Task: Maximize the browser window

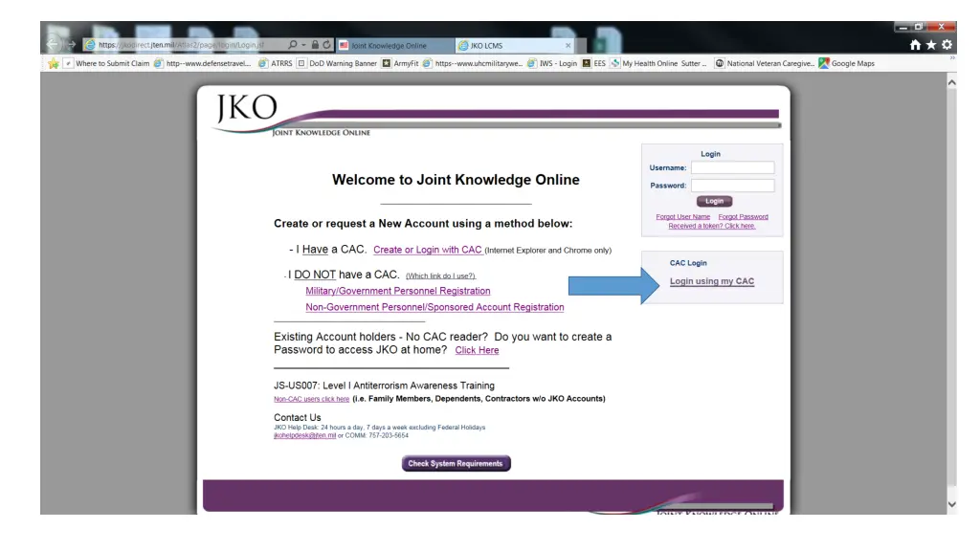Action: (x=919, y=27)
